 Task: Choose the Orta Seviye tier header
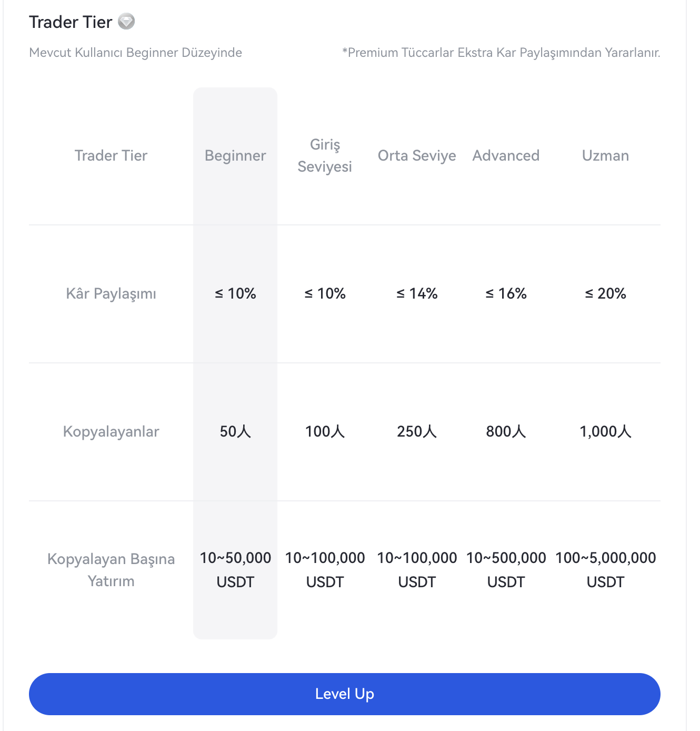pos(417,156)
